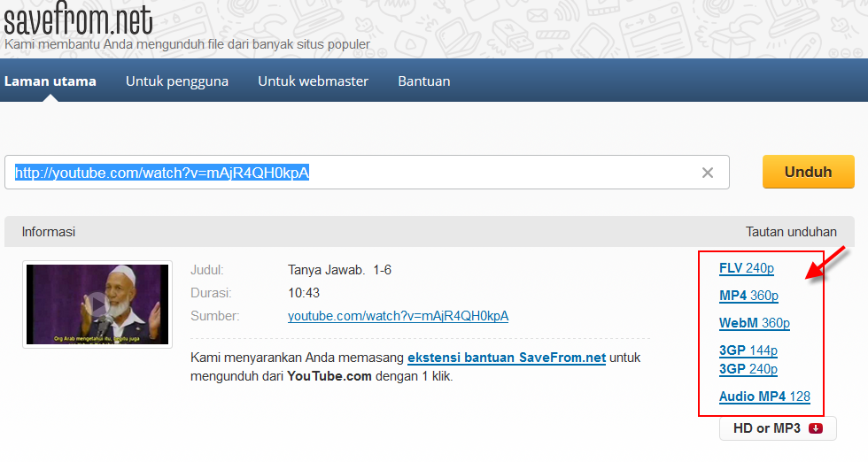The height and width of the screenshot is (462, 868).
Task: Click the Durasi label
Action: pyautogui.click(x=211, y=293)
